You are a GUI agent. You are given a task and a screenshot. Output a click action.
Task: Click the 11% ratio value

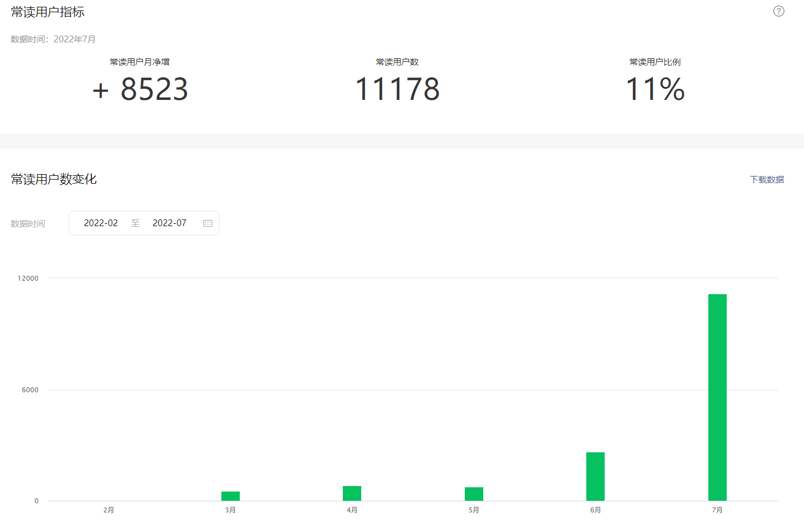coord(655,89)
